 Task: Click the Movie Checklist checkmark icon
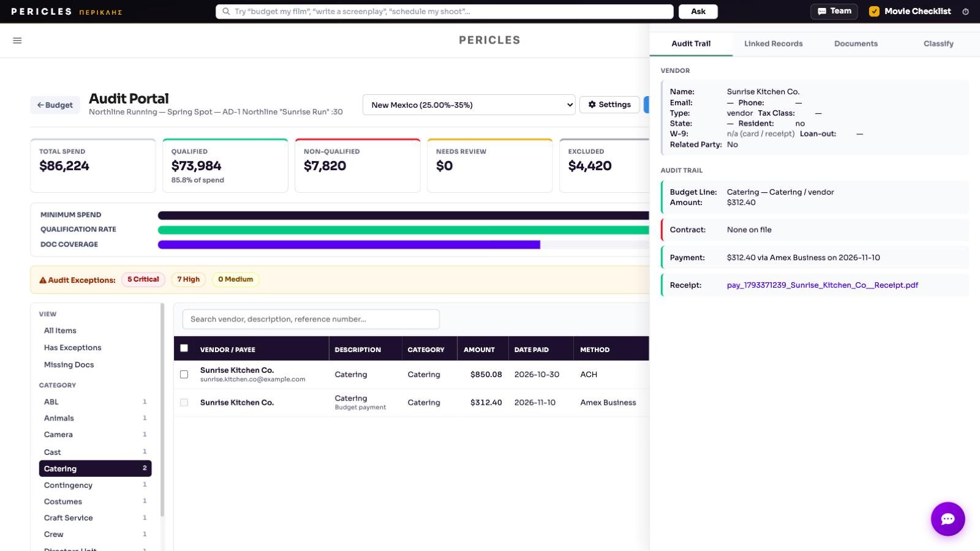874,11
